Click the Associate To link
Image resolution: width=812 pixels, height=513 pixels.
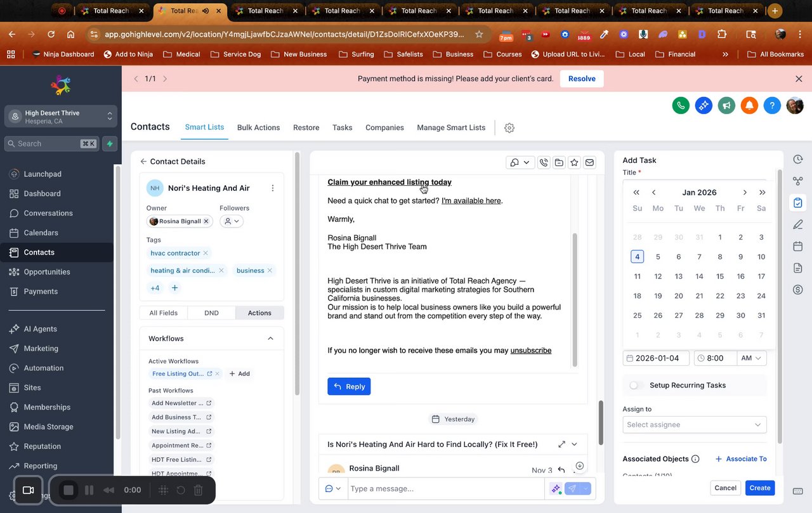coord(741,459)
